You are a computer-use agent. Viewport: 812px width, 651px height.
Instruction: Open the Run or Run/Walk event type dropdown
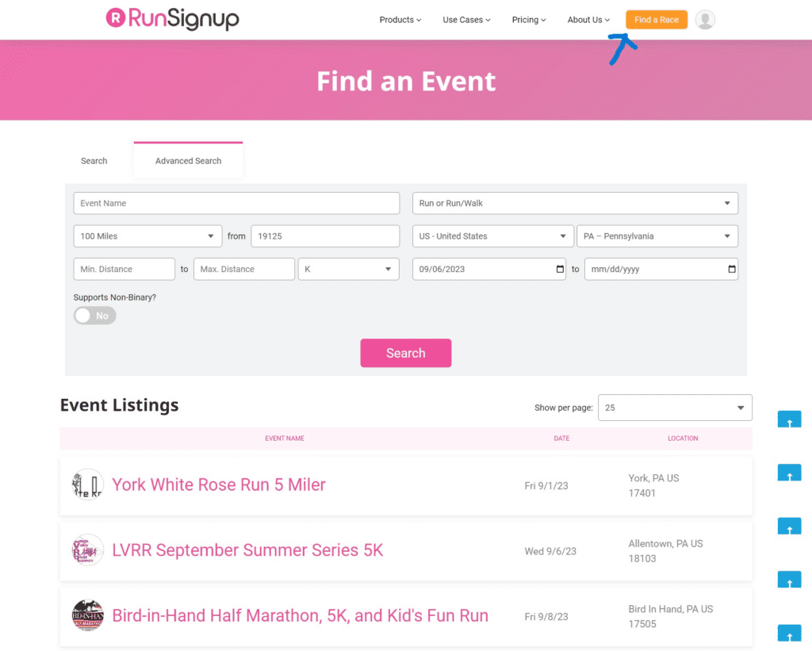pos(576,203)
